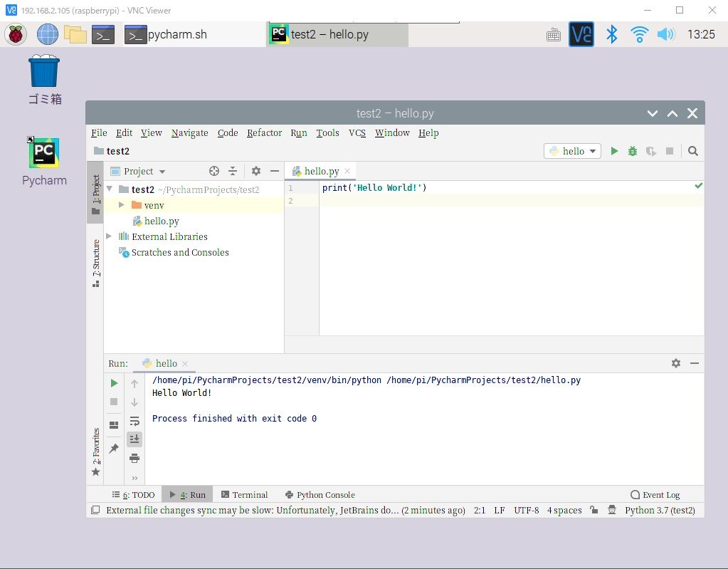Open Run panel settings gear
This screenshot has width=728, height=569.
pyautogui.click(x=676, y=363)
